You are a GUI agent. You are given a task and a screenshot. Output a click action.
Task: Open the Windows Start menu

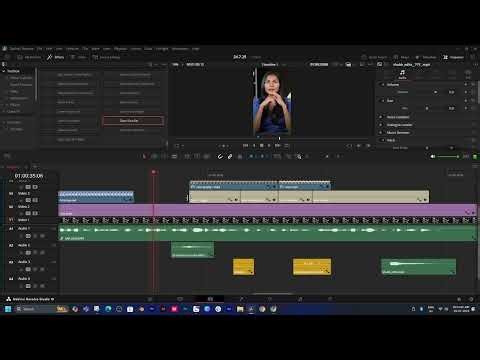[8, 309]
